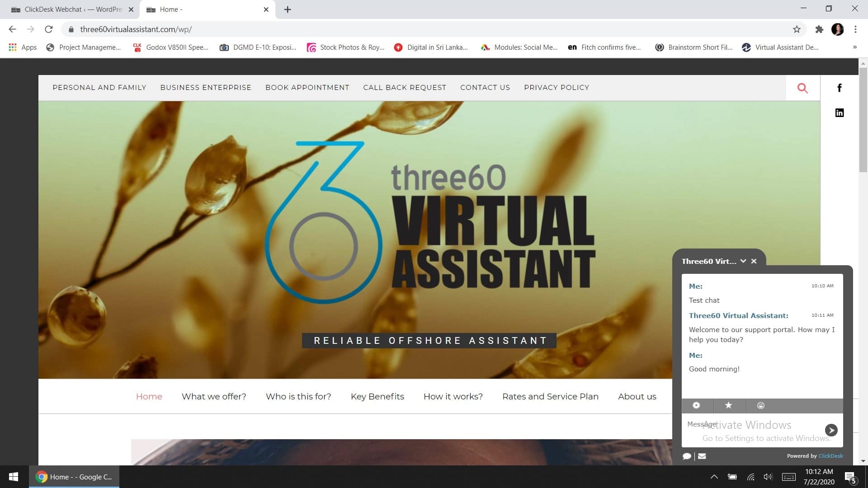Click the speech bubble icon below chat
Viewport: 868px width, 488px height.
(x=687, y=456)
